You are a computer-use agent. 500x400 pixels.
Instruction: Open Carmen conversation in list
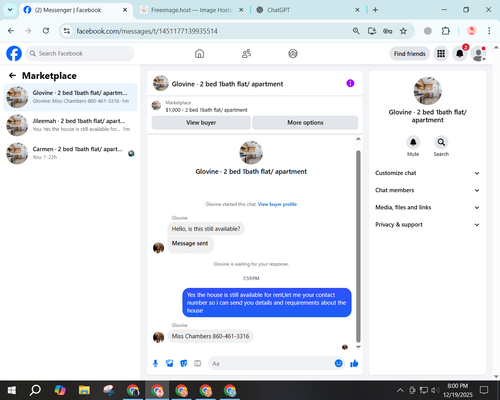click(x=70, y=153)
